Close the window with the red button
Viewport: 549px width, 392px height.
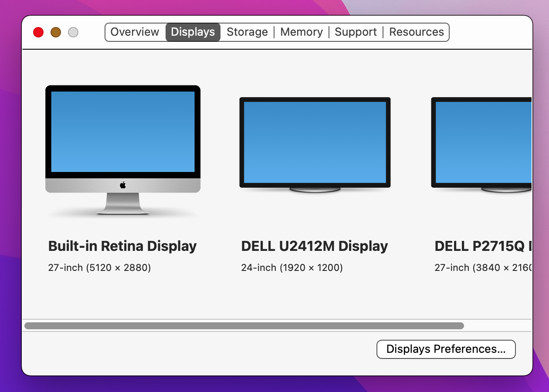click(38, 32)
